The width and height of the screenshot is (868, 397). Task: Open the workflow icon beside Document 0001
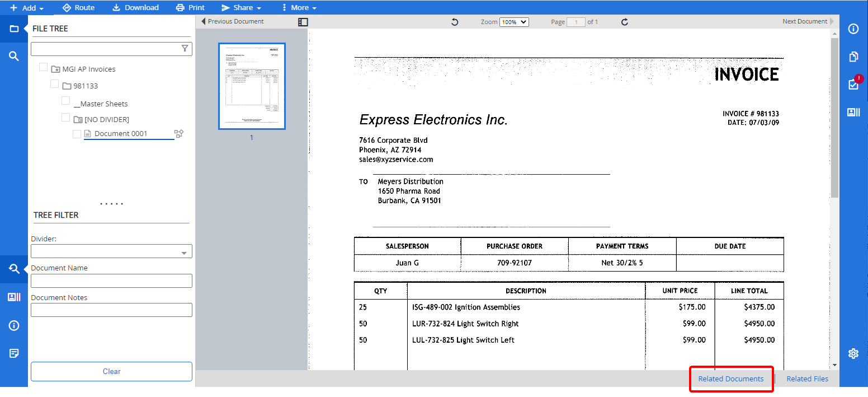[x=179, y=134]
